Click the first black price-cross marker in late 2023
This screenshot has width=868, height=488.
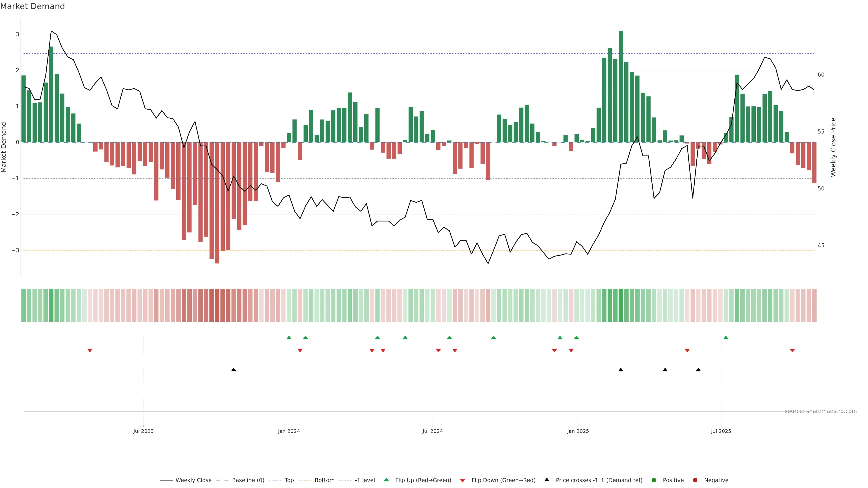234,370
